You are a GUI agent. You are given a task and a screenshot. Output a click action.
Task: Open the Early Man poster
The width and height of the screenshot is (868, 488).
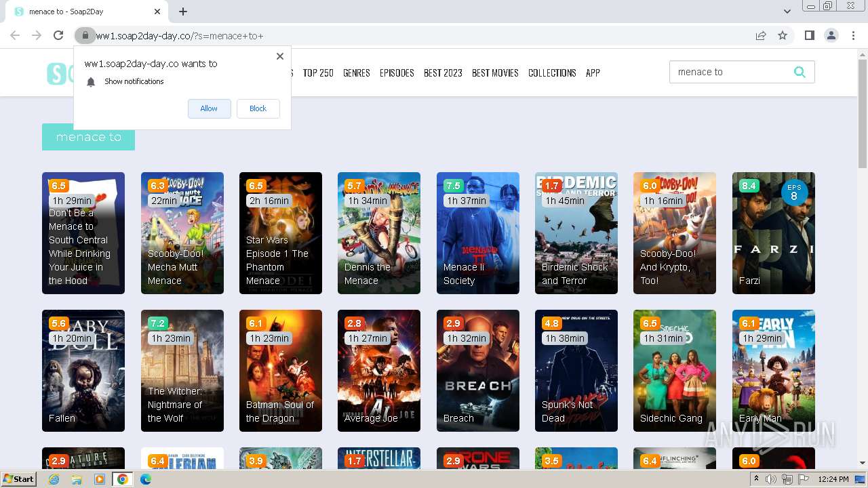click(774, 371)
